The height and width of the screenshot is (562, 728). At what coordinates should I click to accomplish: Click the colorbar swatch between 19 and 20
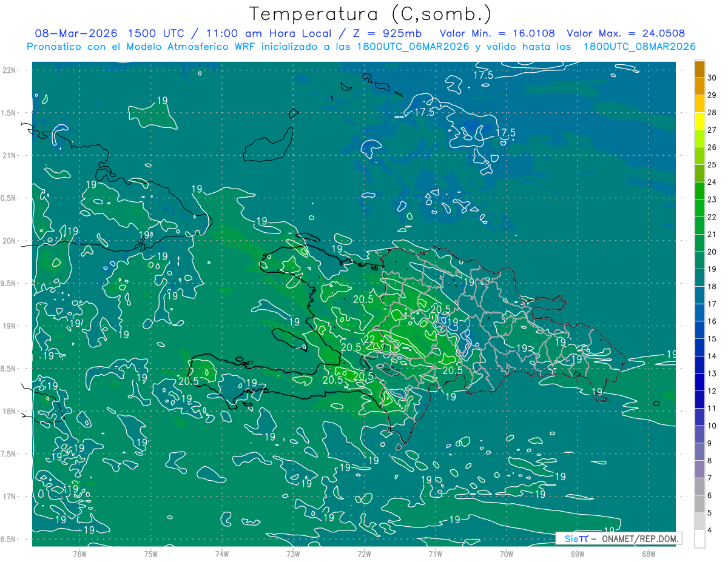(x=699, y=261)
